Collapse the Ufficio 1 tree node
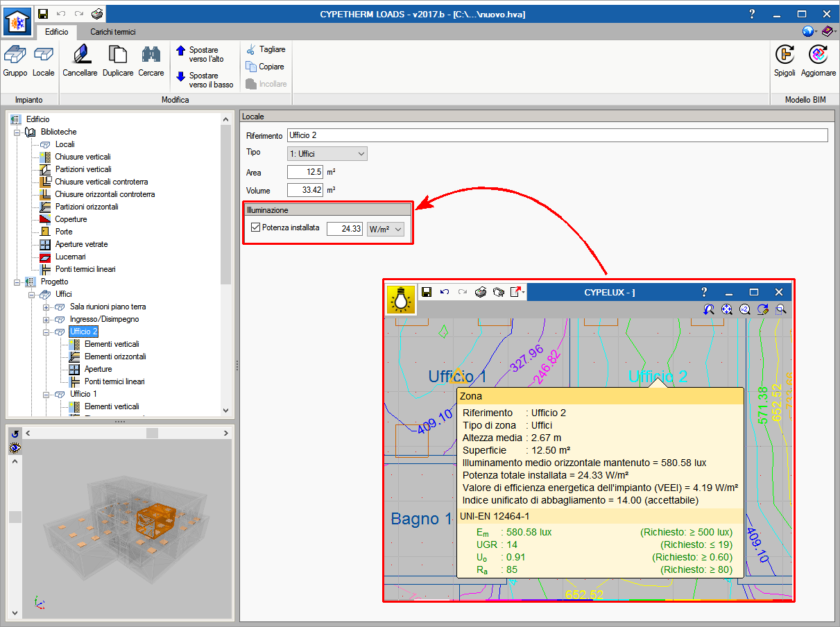The image size is (840, 627). [x=46, y=394]
